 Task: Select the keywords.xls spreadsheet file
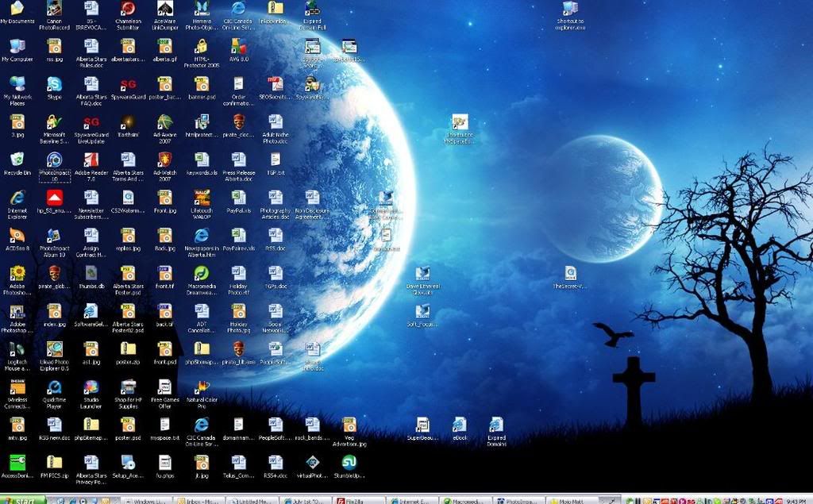pos(202,160)
